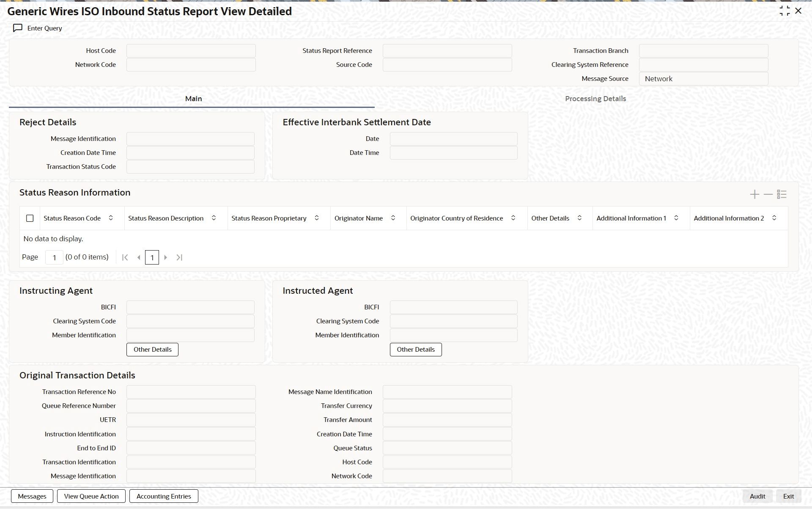The height and width of the screenshot is (510, 812).
Task: Select the Main tab
Action: click(x=193, y=99)
